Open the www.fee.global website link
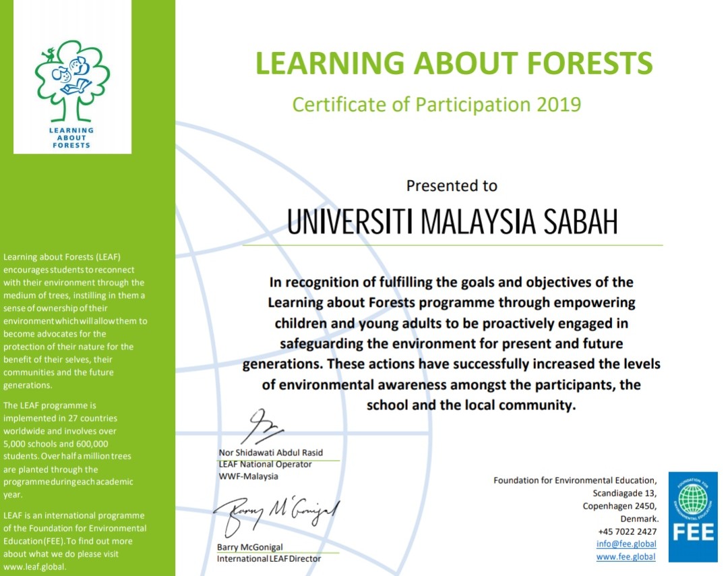The image size is (728, 576). (626, 557)
